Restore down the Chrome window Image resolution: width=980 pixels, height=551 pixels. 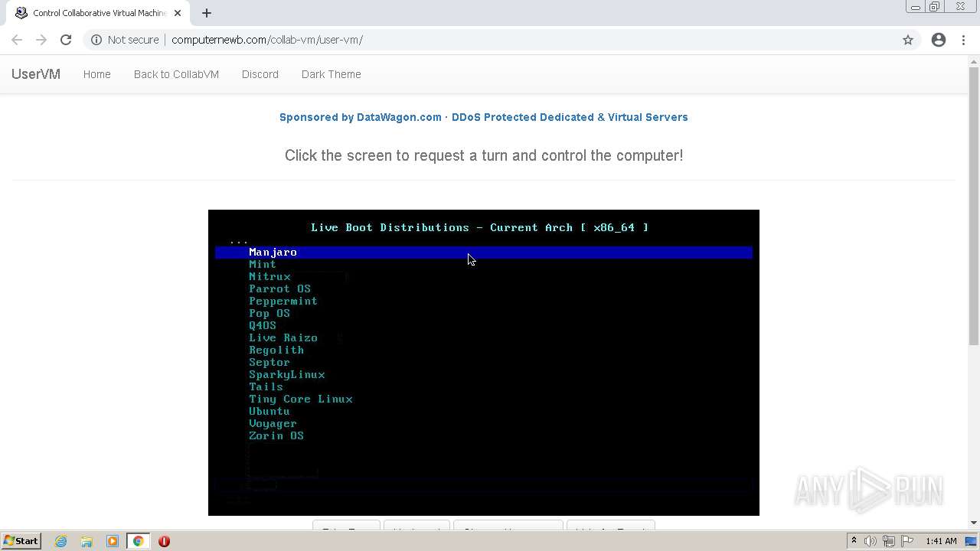(x=935, y=7)
